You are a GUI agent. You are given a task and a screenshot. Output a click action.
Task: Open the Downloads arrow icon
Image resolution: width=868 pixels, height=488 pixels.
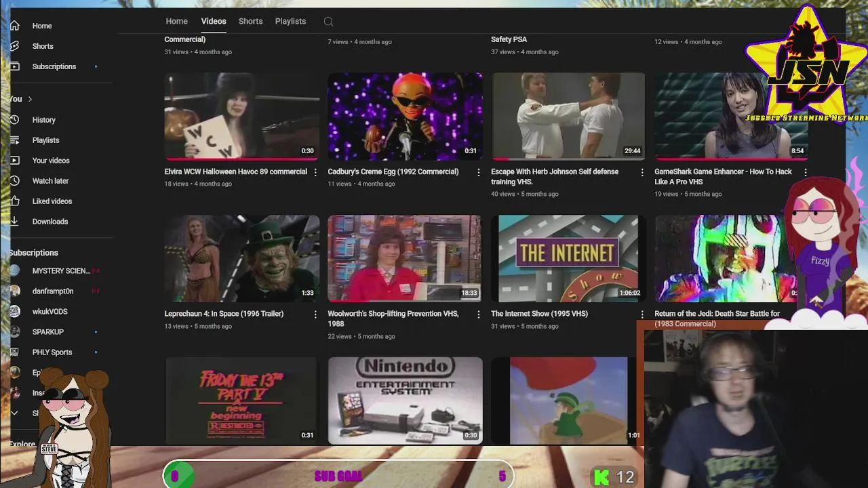tap(14, 222)
